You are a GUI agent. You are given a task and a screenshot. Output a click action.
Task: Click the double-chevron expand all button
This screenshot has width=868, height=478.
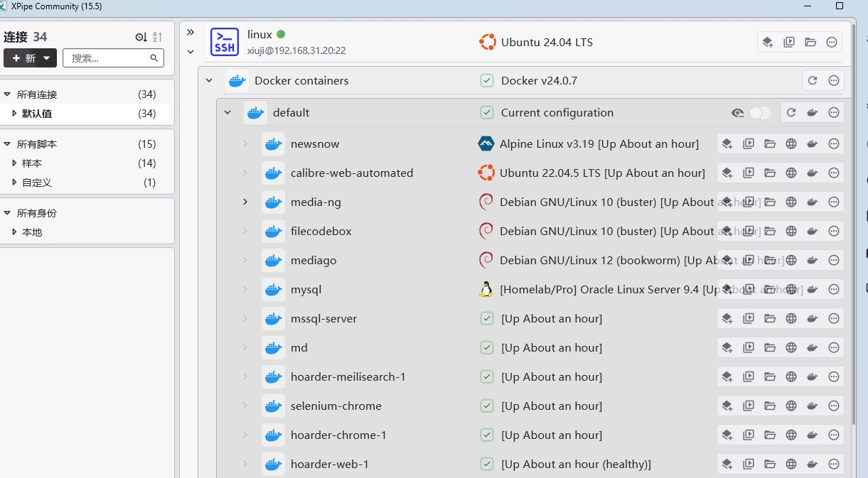pyautogui.click(x=191, y=32)
